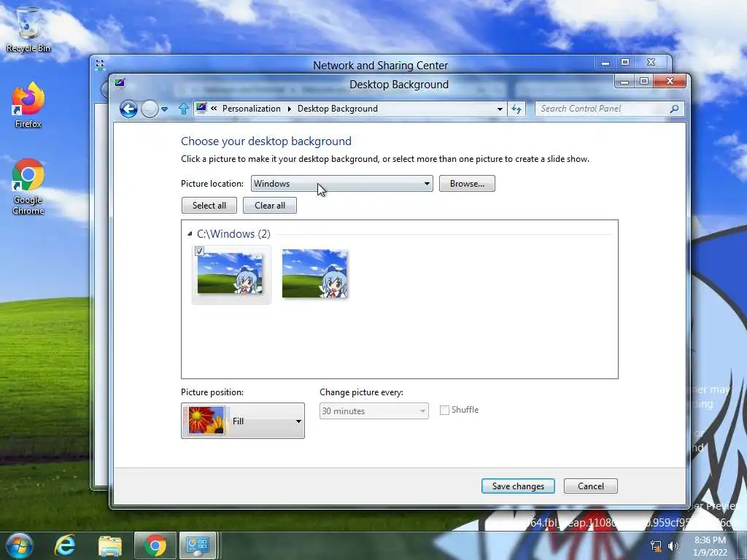Minimize the Network and Sharing Center window
This screenshot has height=560, width=747.
click(x=605, y=63)
